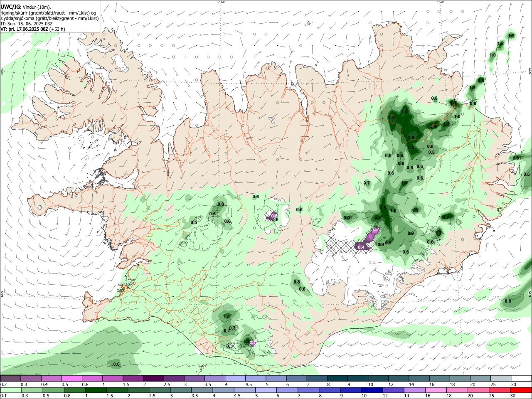Click the '(+53 h)' forecast offset text
Image resolution: width=532 pixels, height=399 pixels.
pyautogui.click(x=57, y=29)
